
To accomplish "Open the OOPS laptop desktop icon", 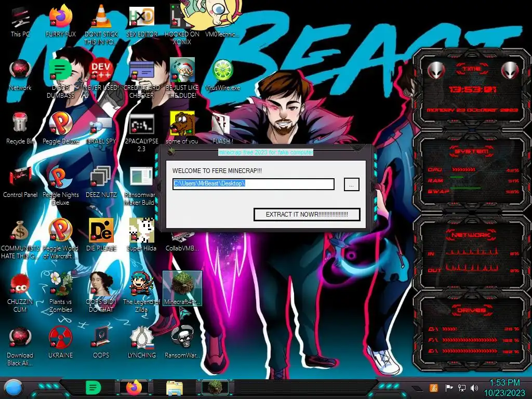I will (101, 343).
